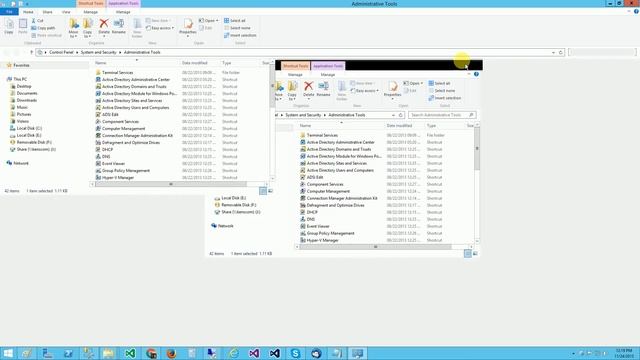Switch to the View tab in the main window
640x360 pixels.
click(x=66, y=12)
